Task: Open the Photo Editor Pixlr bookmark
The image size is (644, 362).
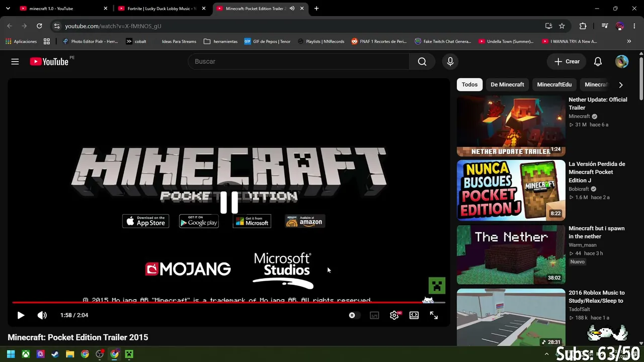Action: coord(90,41)
